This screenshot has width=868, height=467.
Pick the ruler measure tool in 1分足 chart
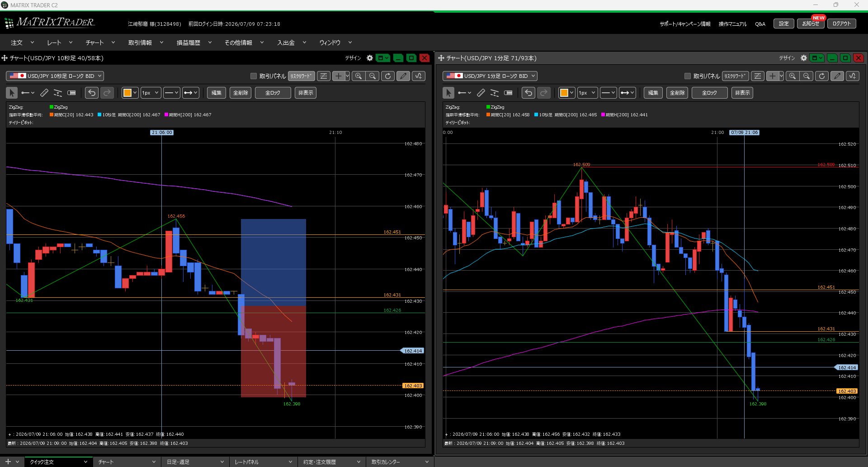[481, 93]
